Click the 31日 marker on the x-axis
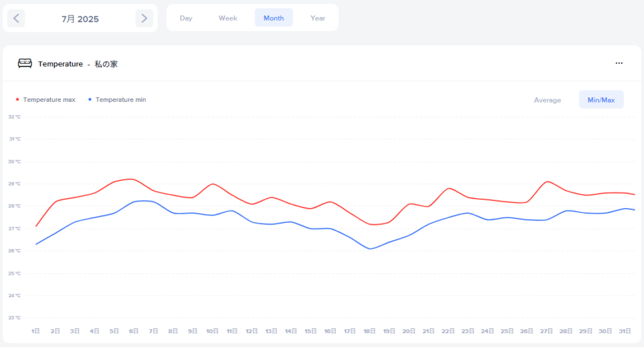This screenshot has height=347, width=644. click(x=625, y=331)
